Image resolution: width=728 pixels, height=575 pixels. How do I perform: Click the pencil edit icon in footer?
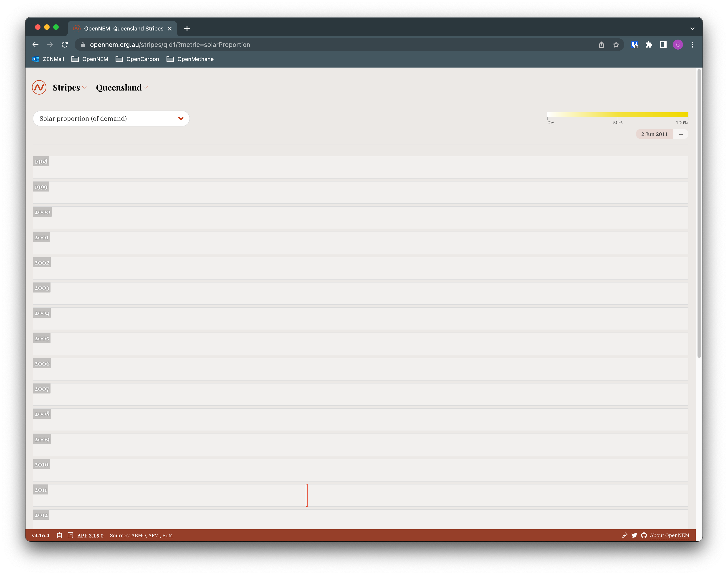pos(624,535)
